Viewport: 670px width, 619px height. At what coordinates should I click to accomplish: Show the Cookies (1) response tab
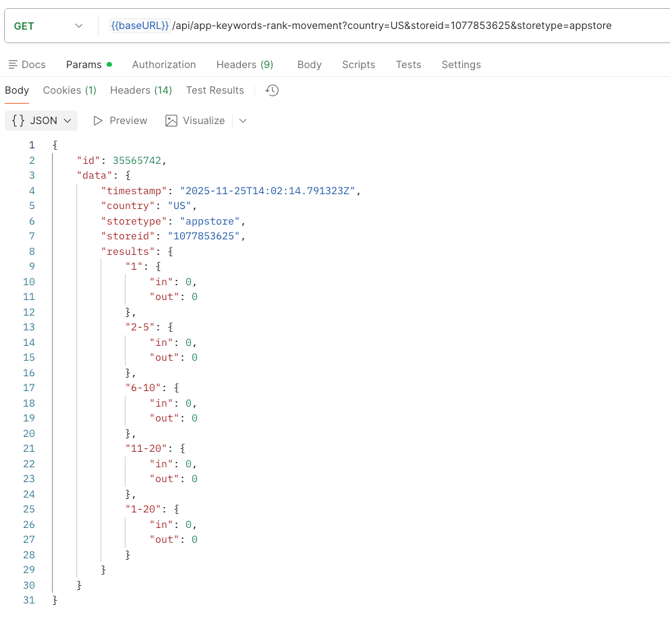(x=69, y=91)
